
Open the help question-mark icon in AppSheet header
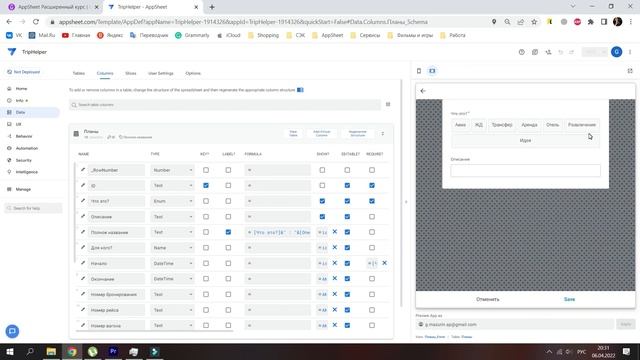click(522, 52)
